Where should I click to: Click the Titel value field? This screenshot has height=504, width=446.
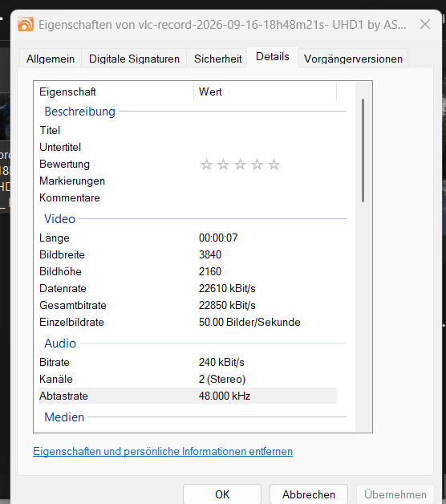tap(266, 130)
